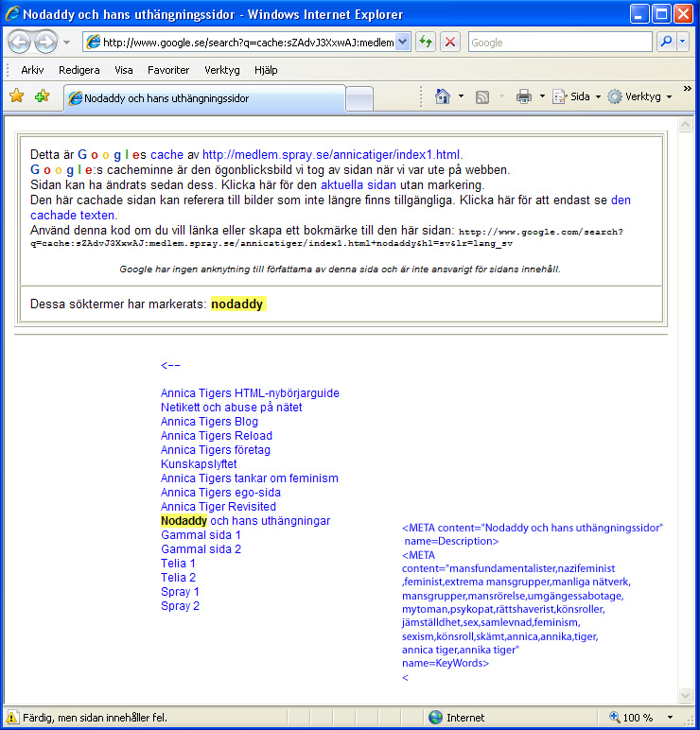Open the Redigera menu
Viewport: 700px width, 730px height.
coord(79,70)
